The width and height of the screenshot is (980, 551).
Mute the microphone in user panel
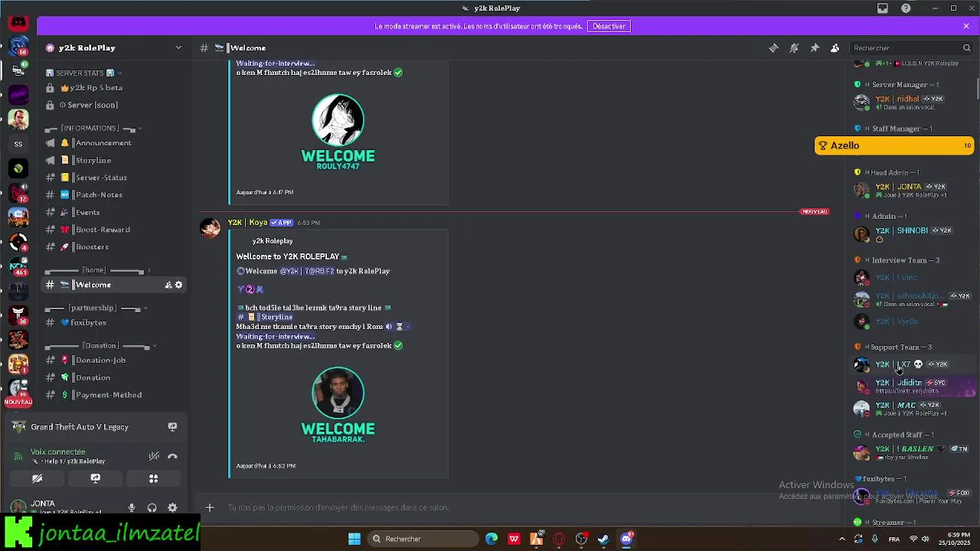132,507
